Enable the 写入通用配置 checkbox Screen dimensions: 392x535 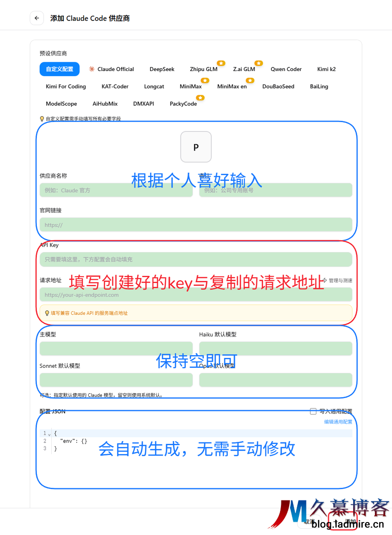point(313,412)
